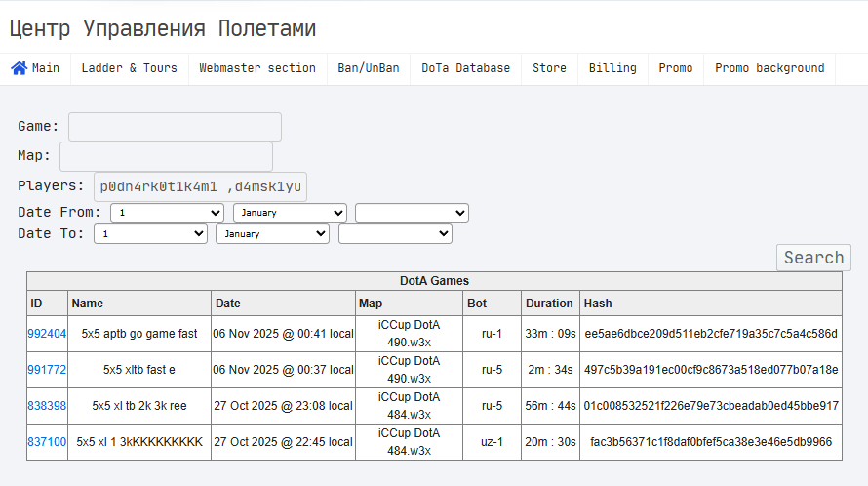Open game ID 992404 link
Screen dimensions: 868x486
47,334
